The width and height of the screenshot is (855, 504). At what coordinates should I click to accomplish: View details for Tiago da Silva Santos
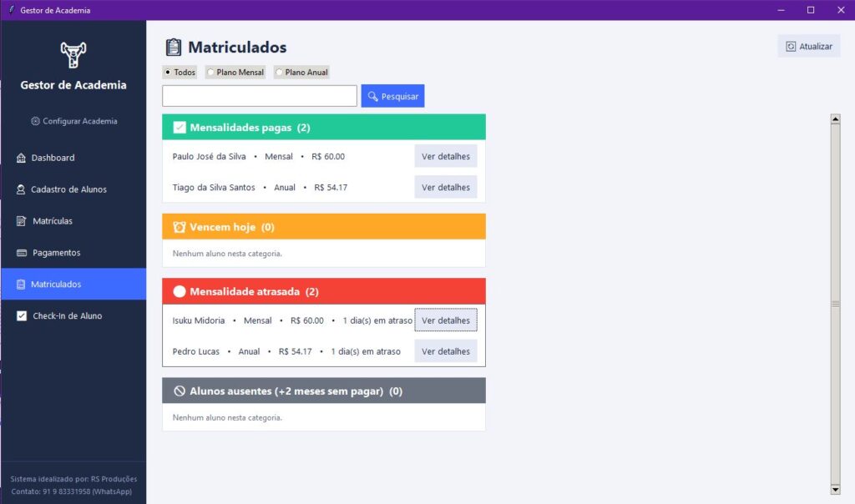point(446,187)
